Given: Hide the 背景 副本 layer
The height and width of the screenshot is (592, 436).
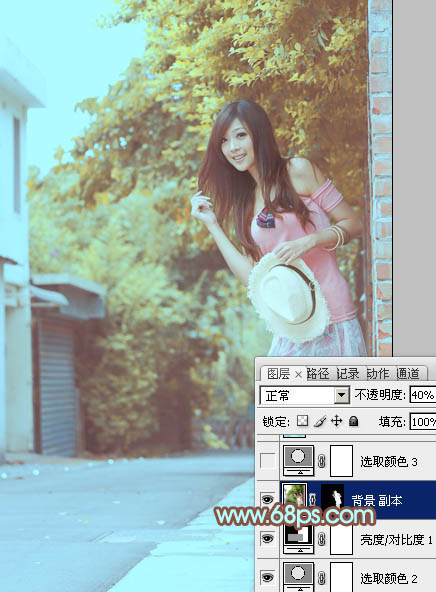Looking at the screenshot, I should (x=268, y=500).
